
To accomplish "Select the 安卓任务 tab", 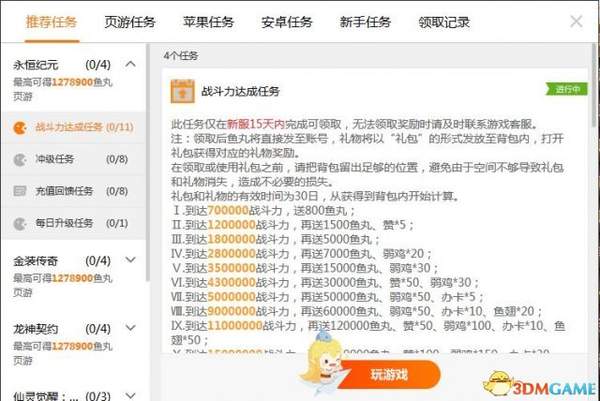I will (x=287, y=22).
